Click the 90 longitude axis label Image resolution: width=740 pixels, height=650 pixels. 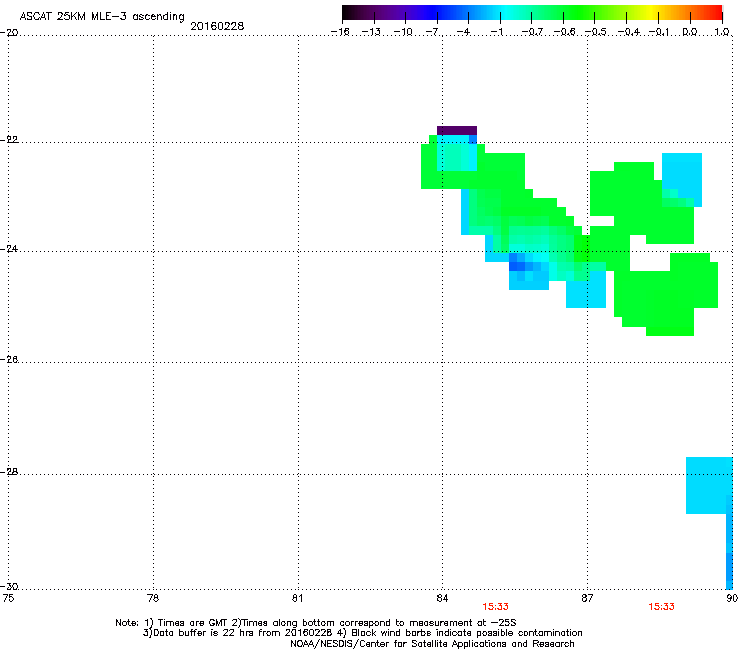coord(732,598)
